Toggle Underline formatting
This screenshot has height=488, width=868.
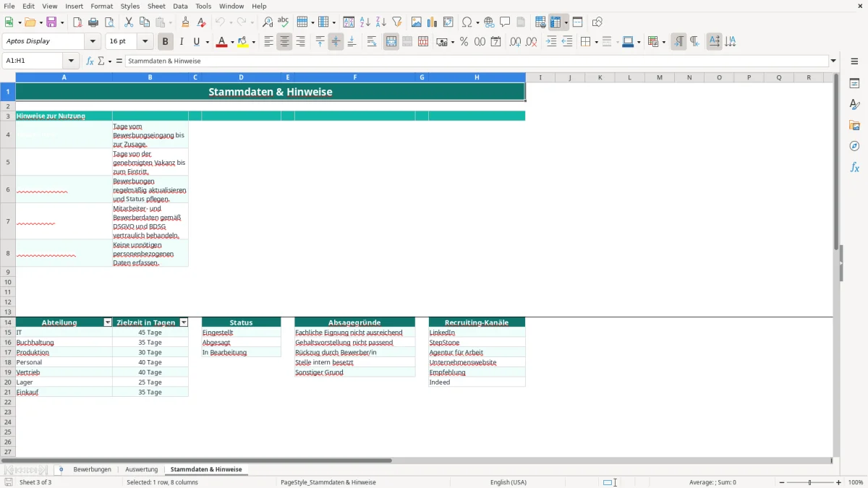[x=196, y=42]
